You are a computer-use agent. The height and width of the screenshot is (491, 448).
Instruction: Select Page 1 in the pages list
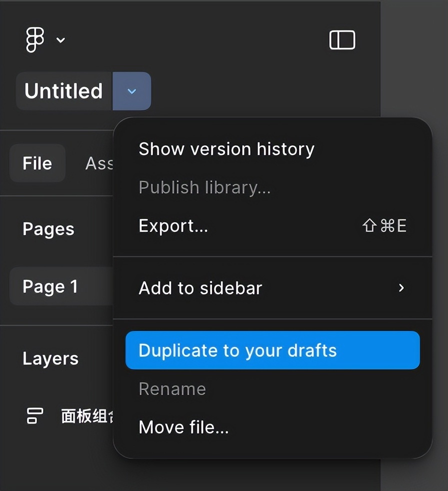(50, 286)
